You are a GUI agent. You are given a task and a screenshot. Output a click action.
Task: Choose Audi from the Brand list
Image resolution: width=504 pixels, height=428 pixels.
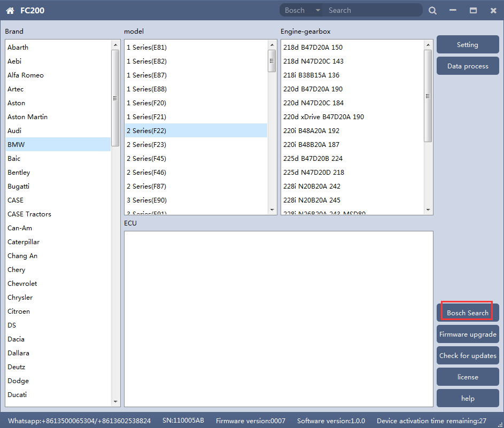tap(58, 130)
